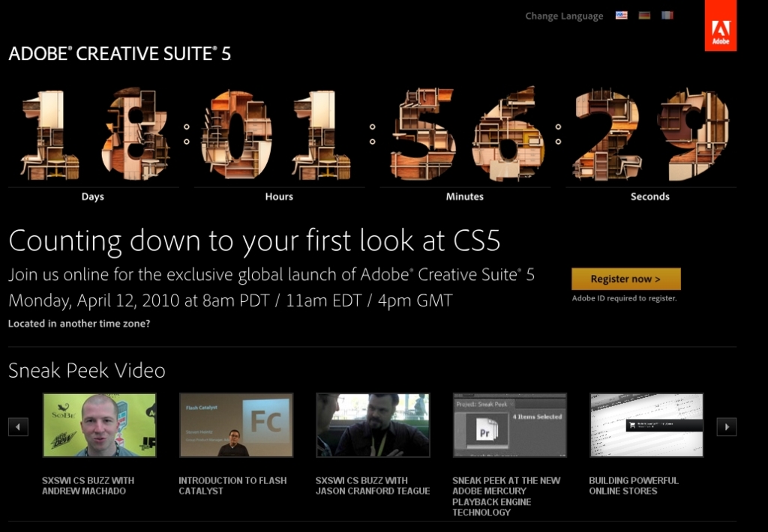Click the 'Days' countdown label
This screenshot has width=768, height=532.
coord(92,196)
